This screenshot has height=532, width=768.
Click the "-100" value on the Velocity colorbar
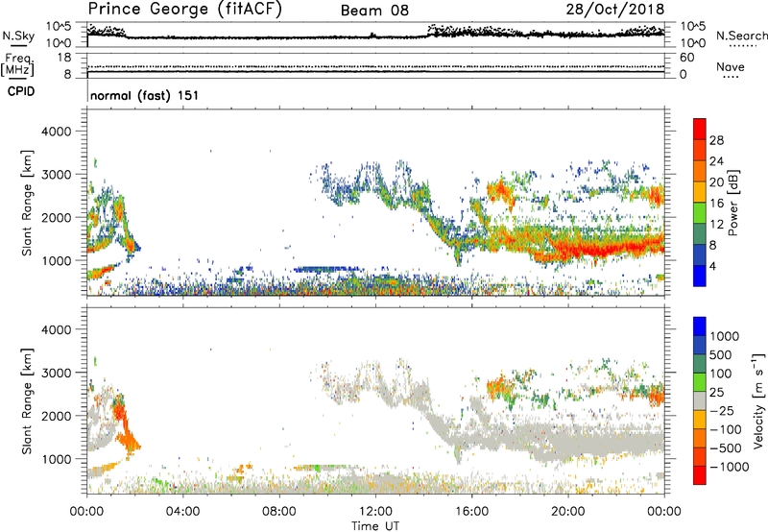[726, 429]
